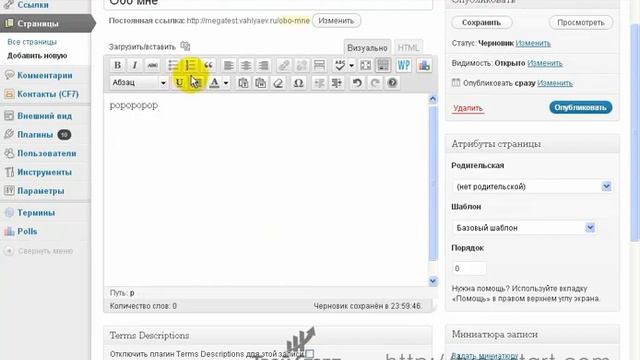This screenshot has height=360, width=640.
Task: Run the spellchecker ABC icon
Action: [340, 65]
